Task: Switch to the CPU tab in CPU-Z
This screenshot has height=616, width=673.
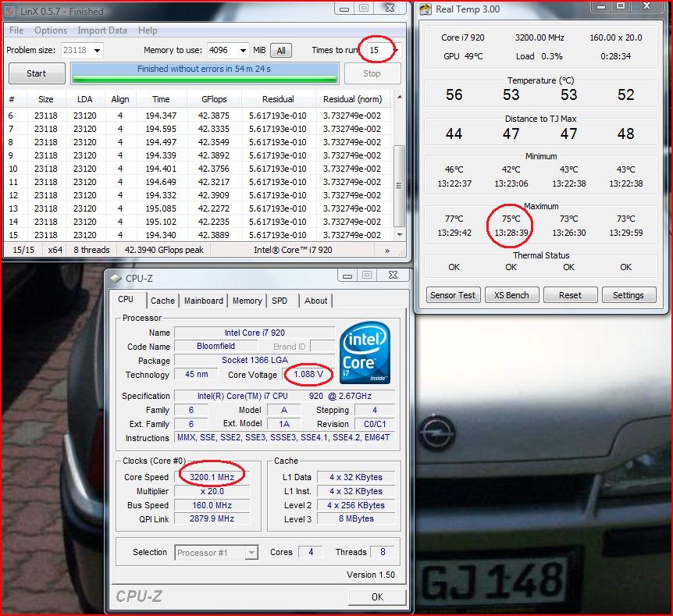Action: tap(126, 299)
